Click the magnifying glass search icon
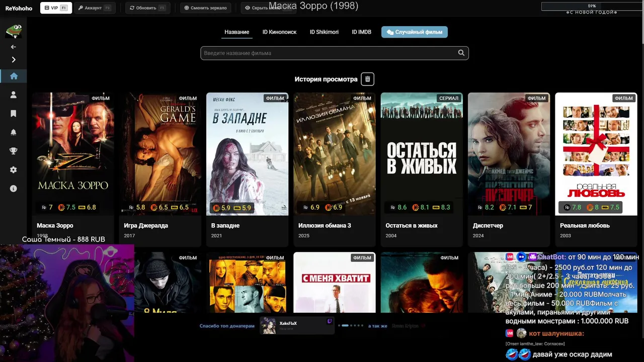Screen dimensions: 644x362 tap(461, 53)
